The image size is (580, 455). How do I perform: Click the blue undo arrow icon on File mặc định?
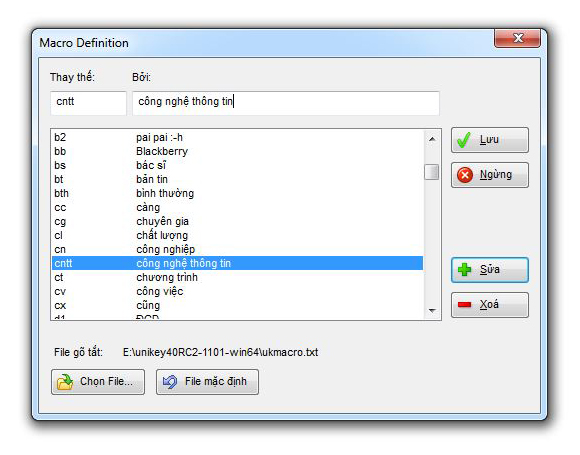(x=170, y=382)
